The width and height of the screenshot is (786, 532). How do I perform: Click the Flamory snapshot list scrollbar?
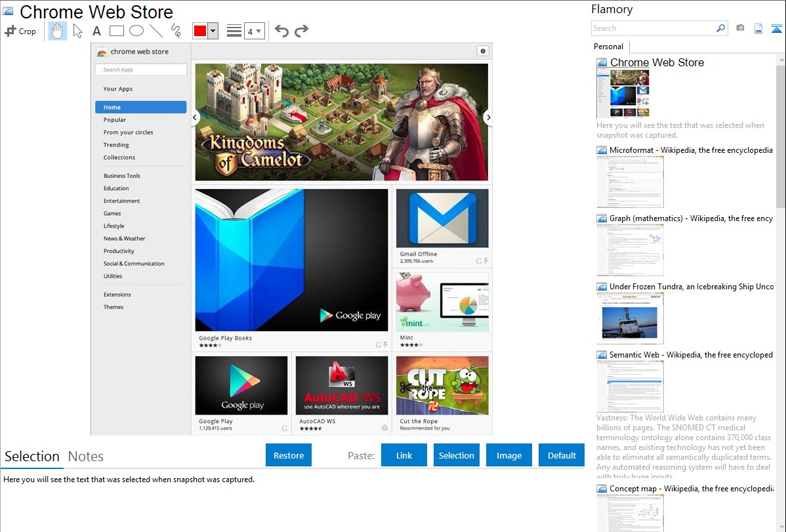click(x=781, y=135)
